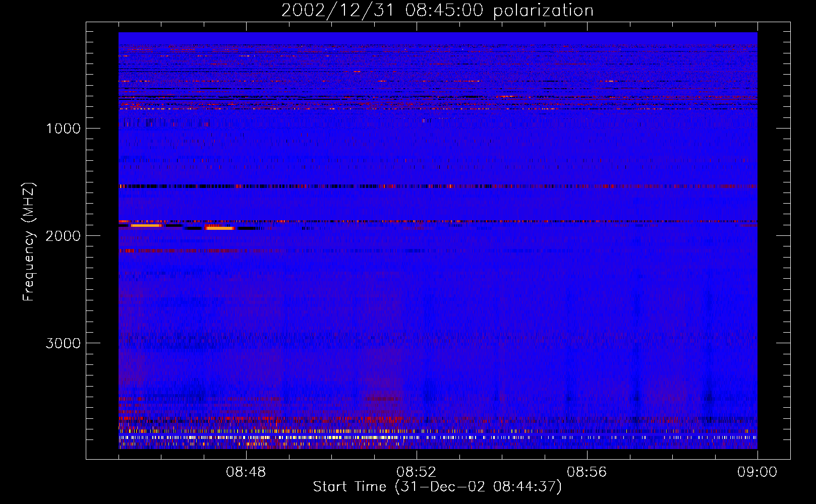Viewport: 816px width, 504px height.
Task: Click the 'Start Time (31-Dec-02 08:44:37)' label
Action: click(437, 487)
